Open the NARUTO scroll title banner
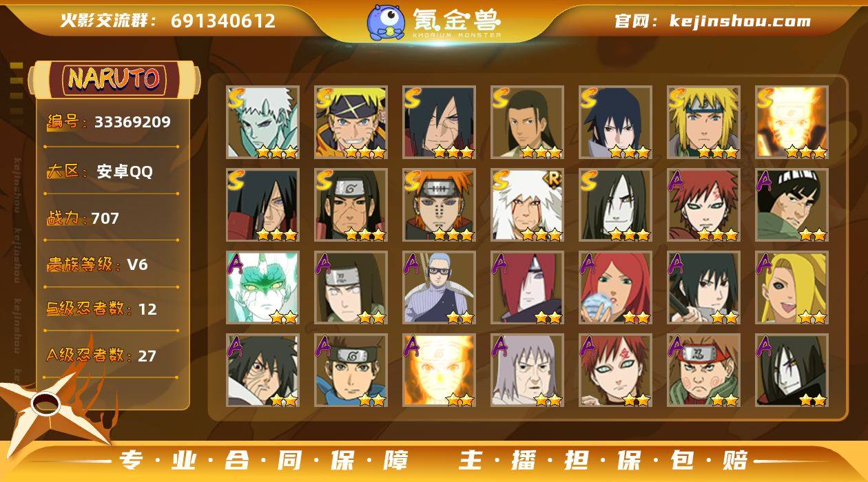The width and height of the screenshot is (868, 482). pyautogui.click(x=114, y=78)
